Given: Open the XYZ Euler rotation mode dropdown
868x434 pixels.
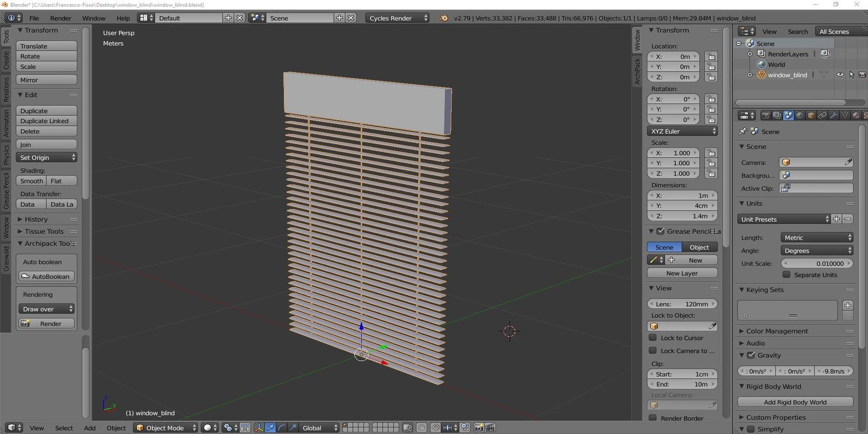Looking at the screenshot, I should (682, 131).
